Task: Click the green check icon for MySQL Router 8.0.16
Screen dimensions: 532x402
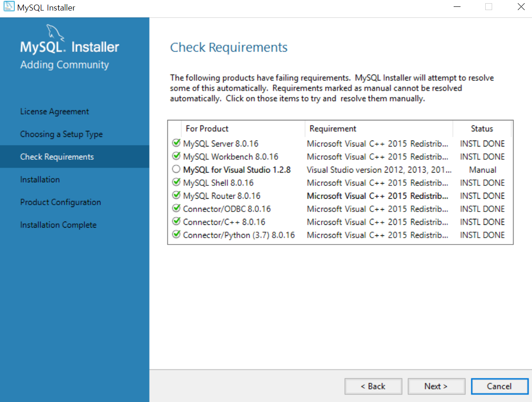Action: point(176,195)
